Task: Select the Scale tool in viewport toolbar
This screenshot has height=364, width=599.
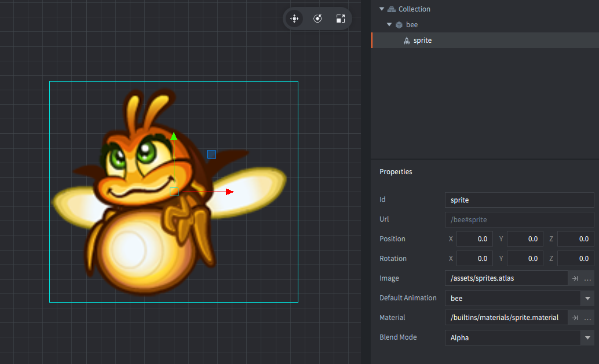Action: pos(341,19)
